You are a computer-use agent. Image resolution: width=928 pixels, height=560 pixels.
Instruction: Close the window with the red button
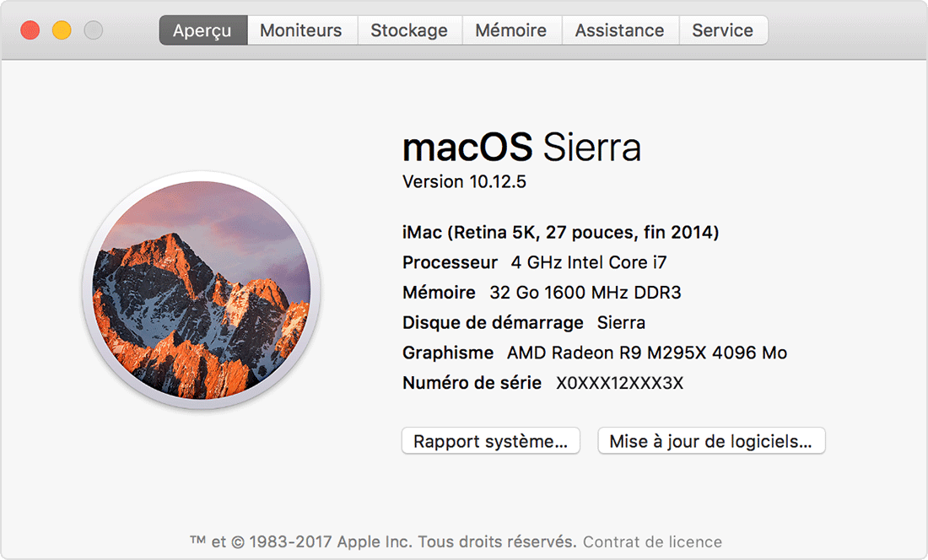tap(30, 30)
